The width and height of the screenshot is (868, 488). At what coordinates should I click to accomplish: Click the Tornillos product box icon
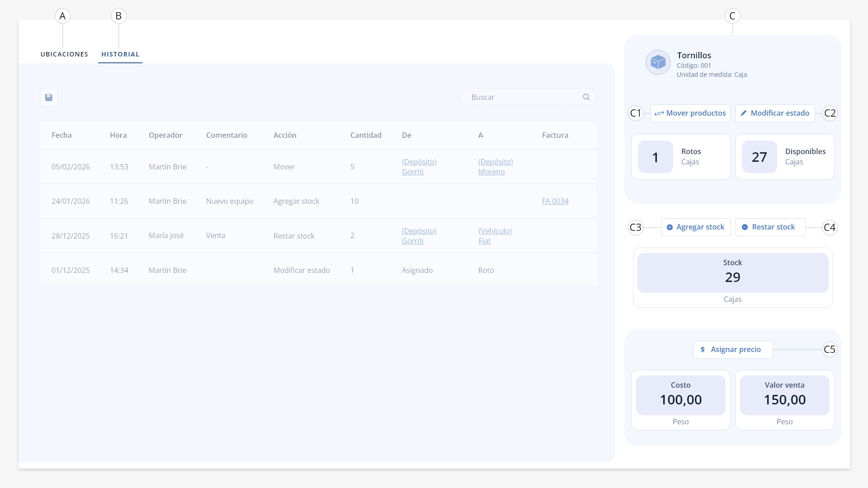click(x=658, y=62)
